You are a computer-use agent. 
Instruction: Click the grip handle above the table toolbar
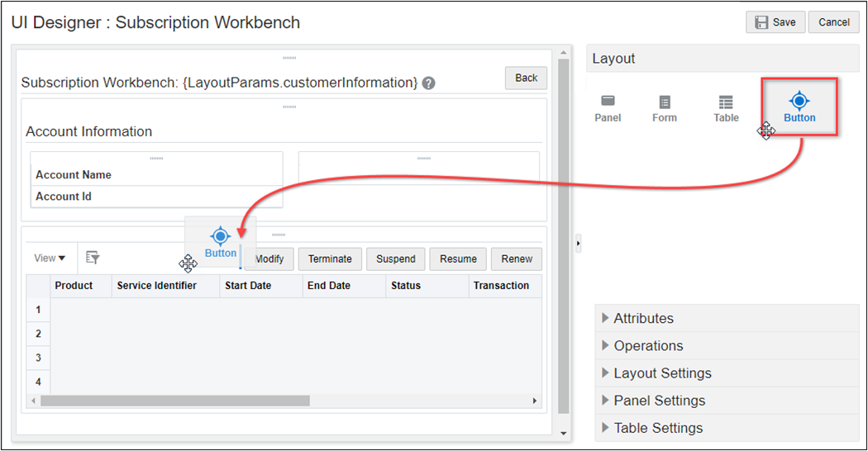coord(279,235)
